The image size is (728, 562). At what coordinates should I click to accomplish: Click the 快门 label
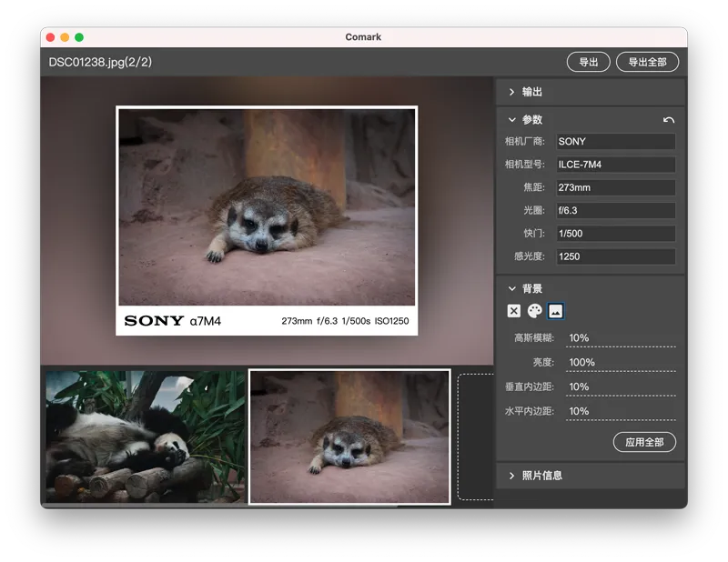point(534,234)
